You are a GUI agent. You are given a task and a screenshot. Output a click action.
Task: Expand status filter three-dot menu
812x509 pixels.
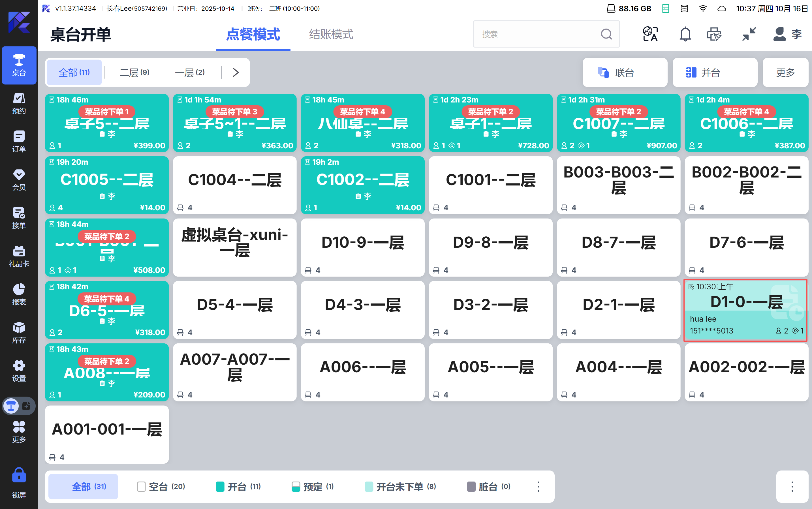[x=538, y=486]
